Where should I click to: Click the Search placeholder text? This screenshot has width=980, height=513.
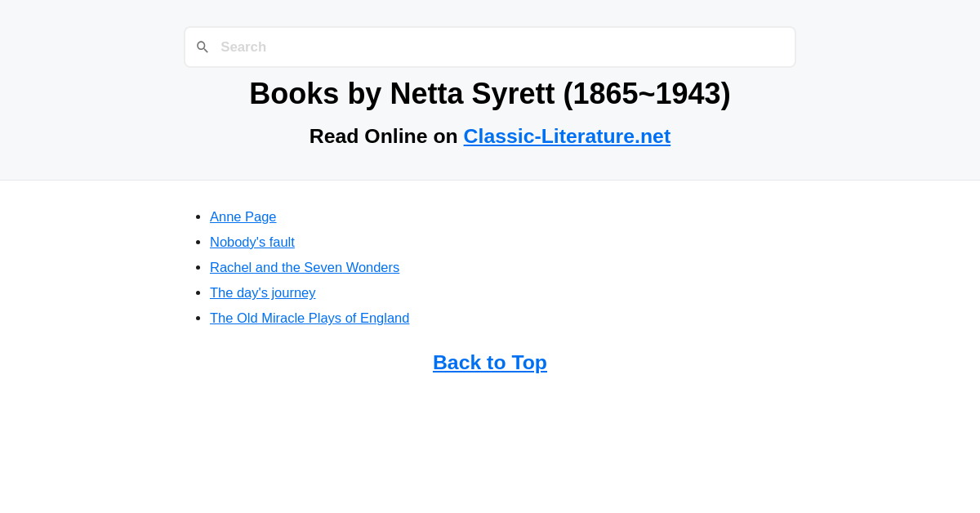coord(243,47)
